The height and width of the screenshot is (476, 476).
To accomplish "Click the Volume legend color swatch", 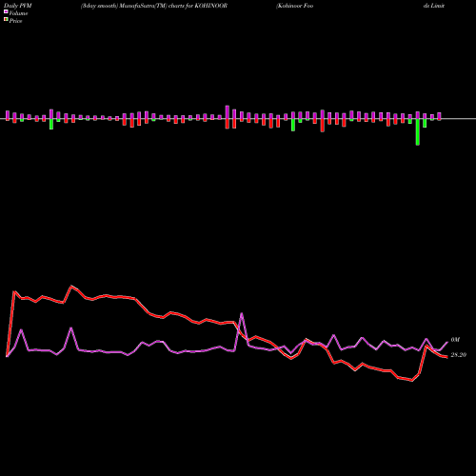I will (x=6, y=11).
